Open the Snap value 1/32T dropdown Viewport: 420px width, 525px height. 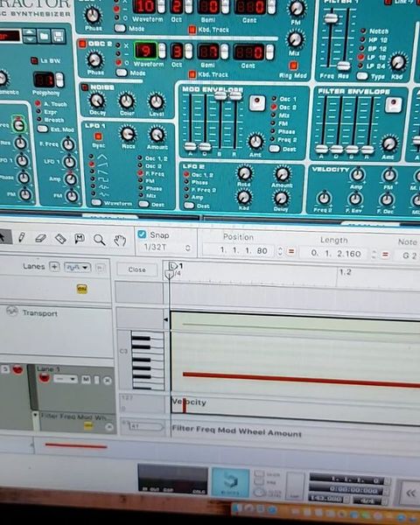pos(166,248)
